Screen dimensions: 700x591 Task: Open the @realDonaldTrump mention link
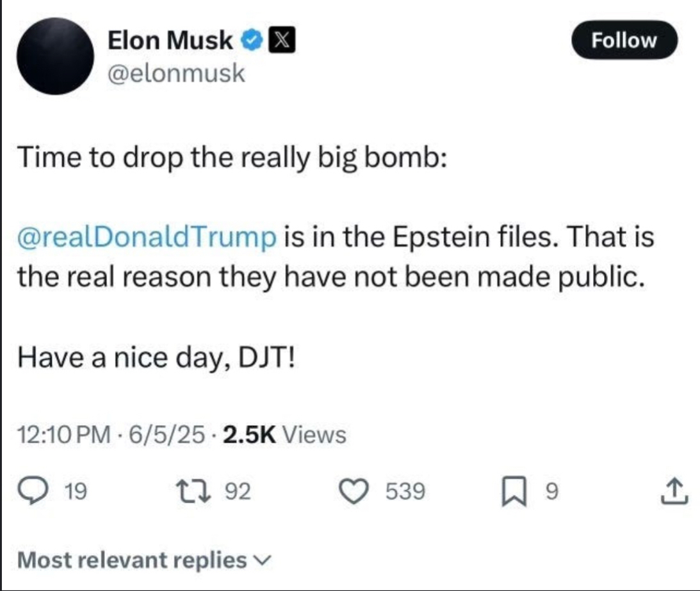pyautogui.click(x=147, y=238)
